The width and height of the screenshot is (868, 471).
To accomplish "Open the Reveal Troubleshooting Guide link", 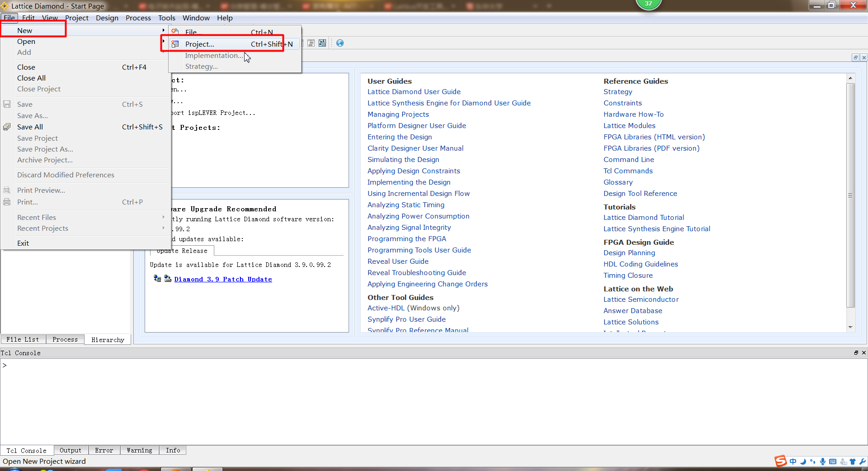I will tap(417, 272).
